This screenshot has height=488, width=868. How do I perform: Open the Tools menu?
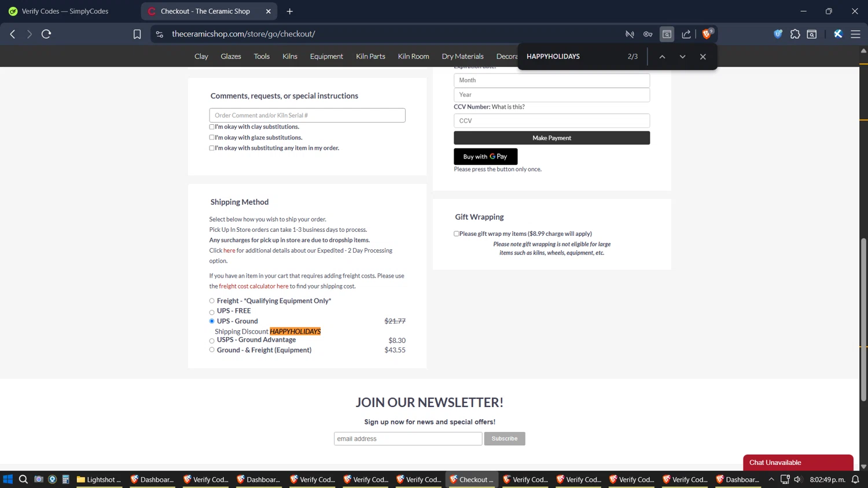[262, 57]
